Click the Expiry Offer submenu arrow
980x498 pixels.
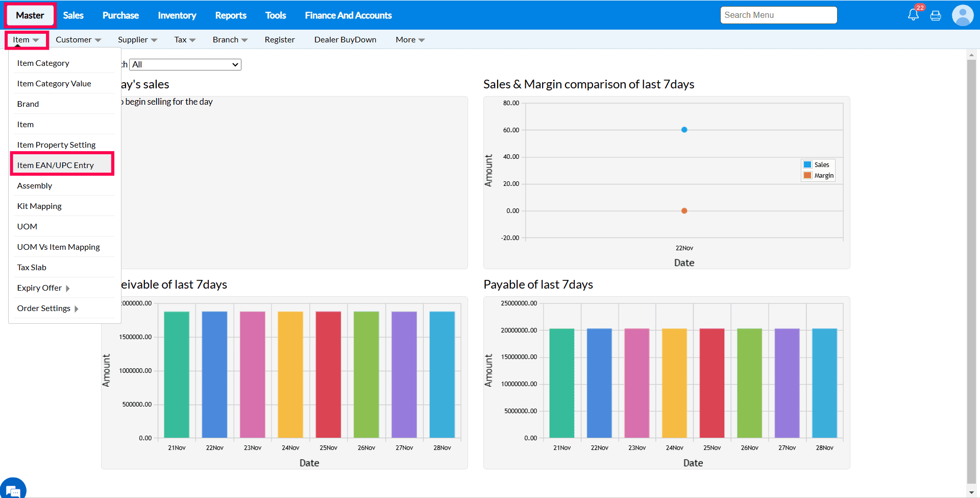(68, 288)
